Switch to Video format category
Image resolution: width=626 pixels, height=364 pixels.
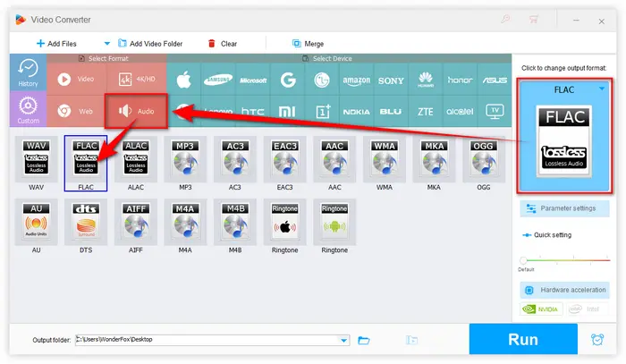(x=76, y=79)
